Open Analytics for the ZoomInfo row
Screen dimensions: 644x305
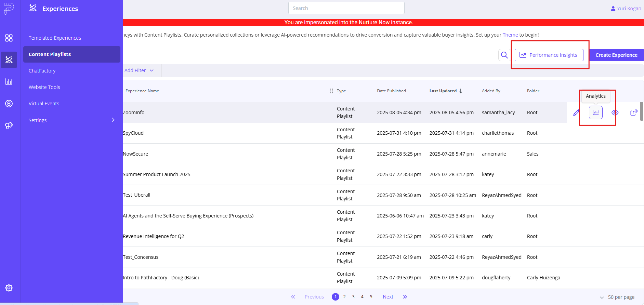click(596, 112)
